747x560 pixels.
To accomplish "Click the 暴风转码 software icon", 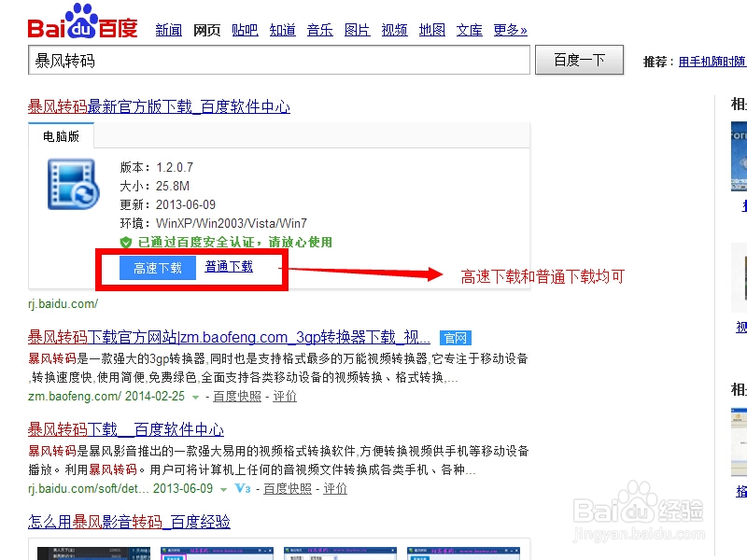I will (74, 184).
